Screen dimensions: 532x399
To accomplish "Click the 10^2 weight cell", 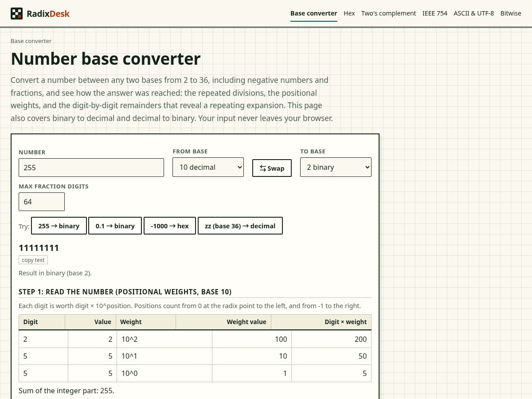I will point(164,339).
